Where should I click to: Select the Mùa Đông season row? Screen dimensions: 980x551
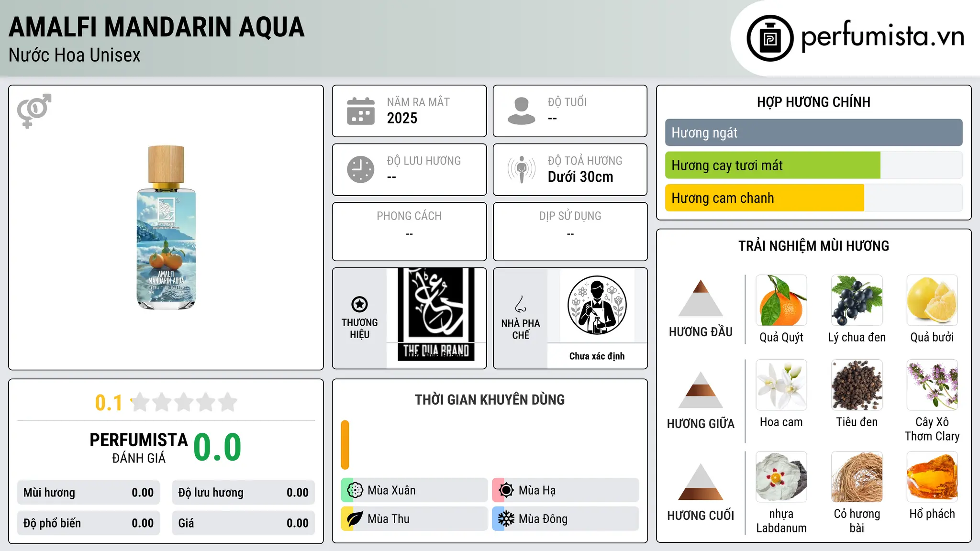[565, 519]
